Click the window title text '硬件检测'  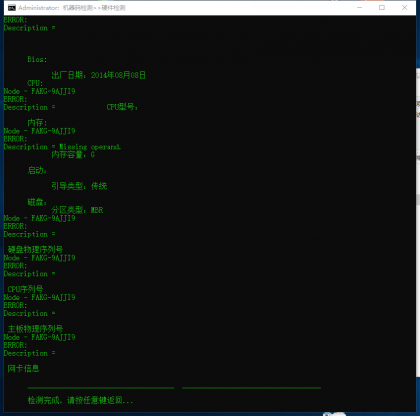(113, 8)
